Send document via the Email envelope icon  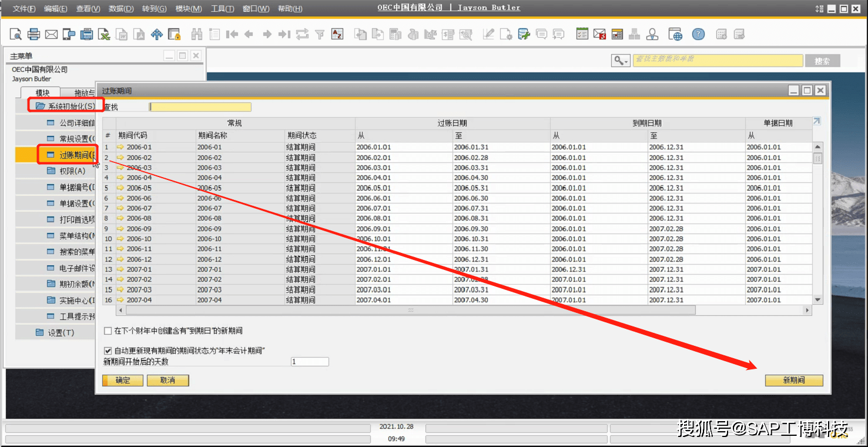click(x=51, y=34)
